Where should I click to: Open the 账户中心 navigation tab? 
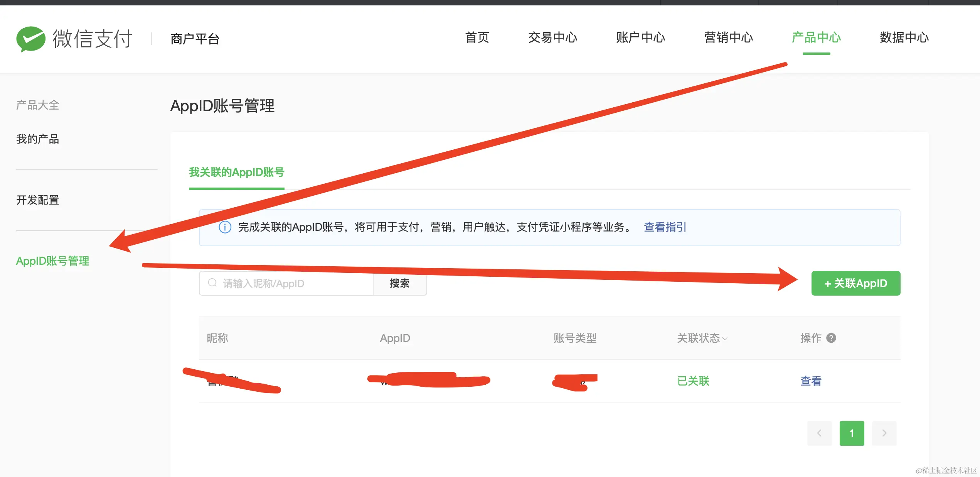coord(640,37)
